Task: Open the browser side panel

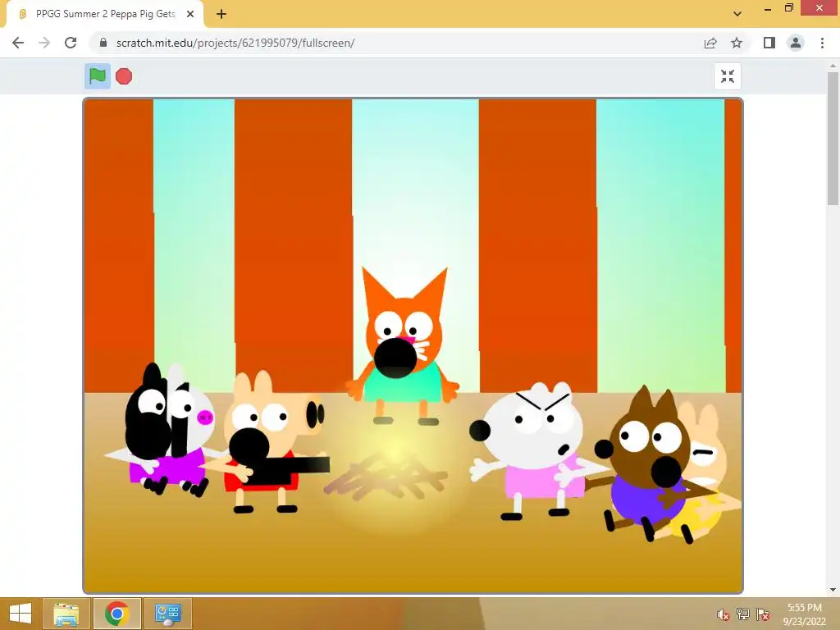Action: pyautogui.click(x=769, y=43)
